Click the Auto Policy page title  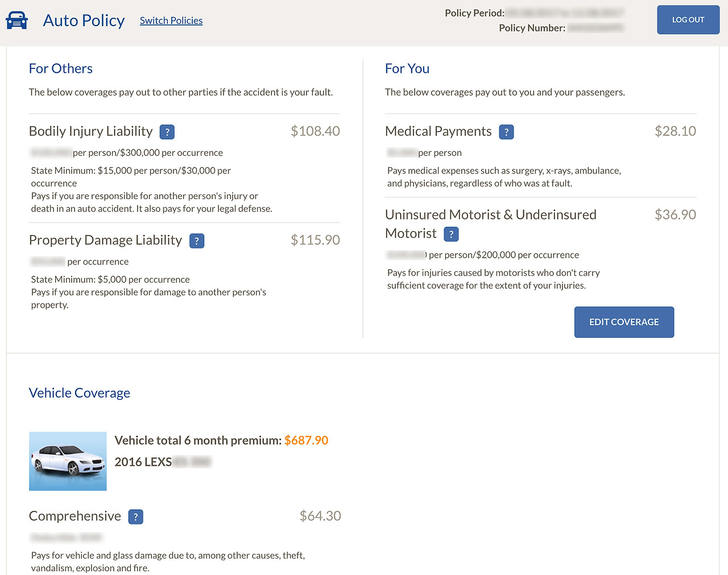click(x=84, y=20)
